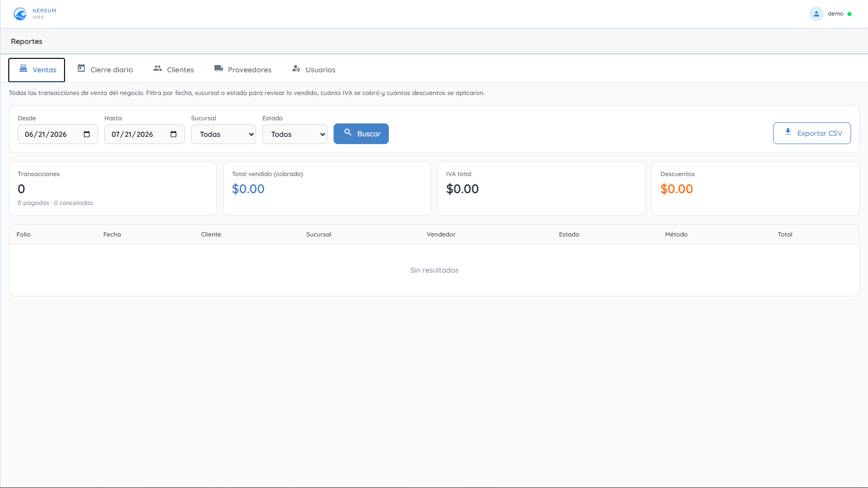Open the Usuarios tab
This screenshot has height=488, width=868.
click(314, 70)
